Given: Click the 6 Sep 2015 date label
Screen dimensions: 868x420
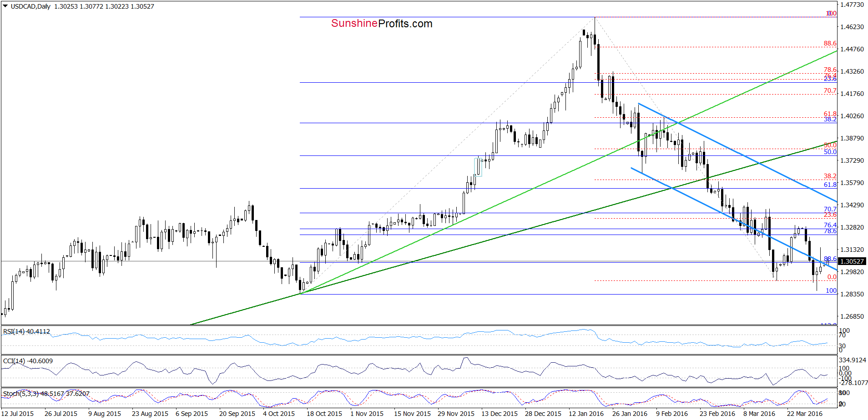Looking at the screenshot, I should tap(192, 414).
